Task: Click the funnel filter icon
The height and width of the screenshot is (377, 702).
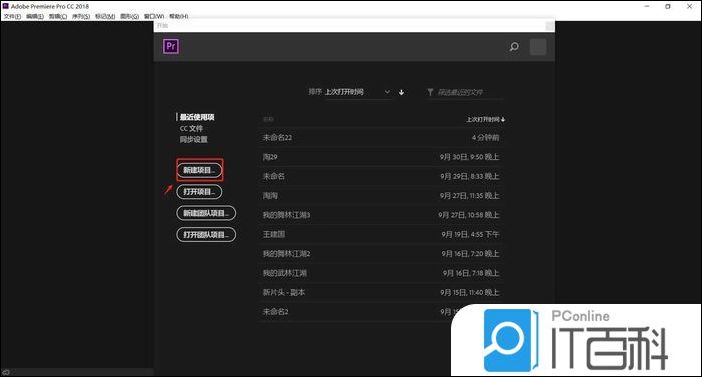Action: [430, 92]
